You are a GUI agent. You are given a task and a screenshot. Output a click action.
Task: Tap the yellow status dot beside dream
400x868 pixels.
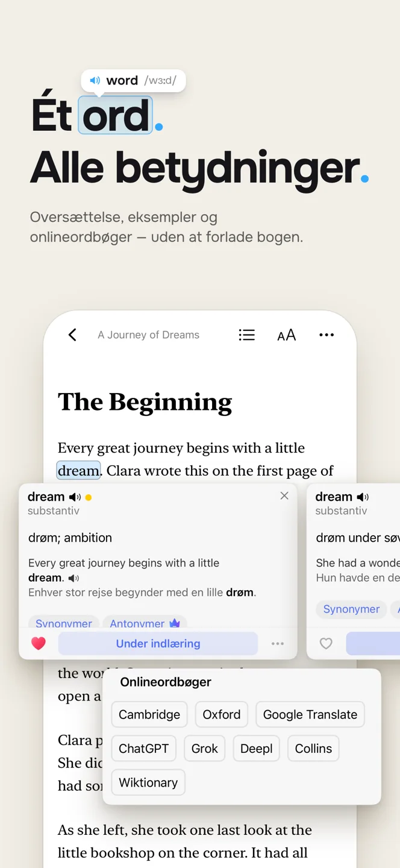(89, 498)
